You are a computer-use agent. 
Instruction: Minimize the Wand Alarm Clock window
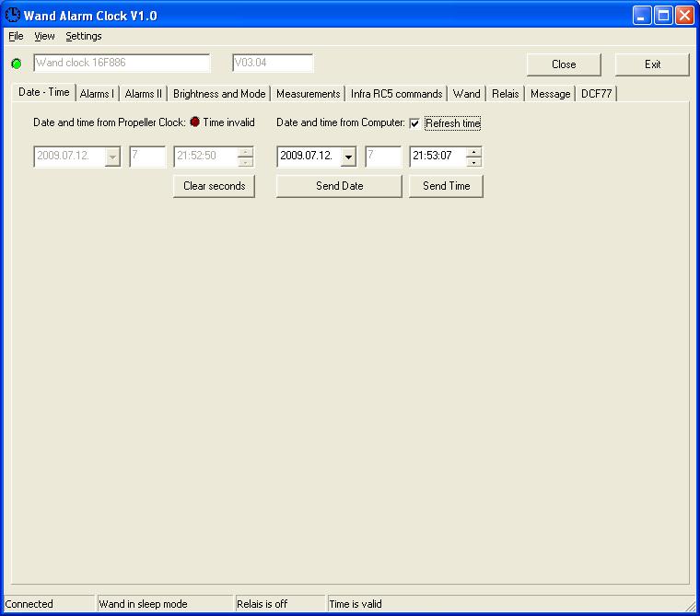pos(642,16)
